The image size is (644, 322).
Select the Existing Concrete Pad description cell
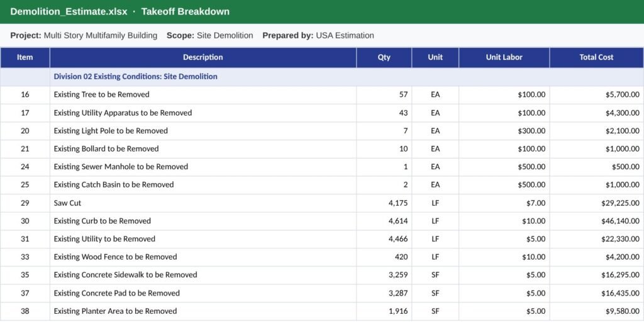point(203,294)
